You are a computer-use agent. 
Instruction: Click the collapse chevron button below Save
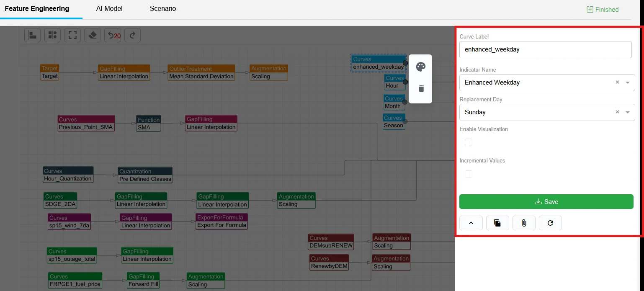coord(471,223)
